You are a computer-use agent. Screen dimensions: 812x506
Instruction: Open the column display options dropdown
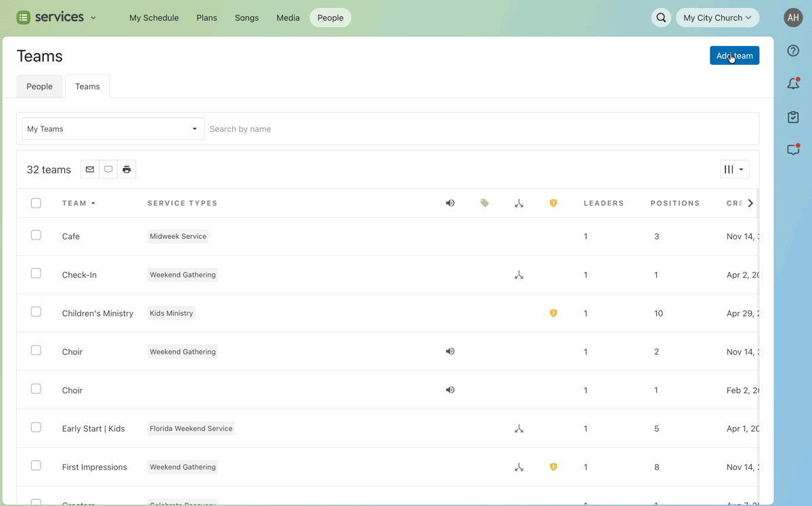[734, 169]
